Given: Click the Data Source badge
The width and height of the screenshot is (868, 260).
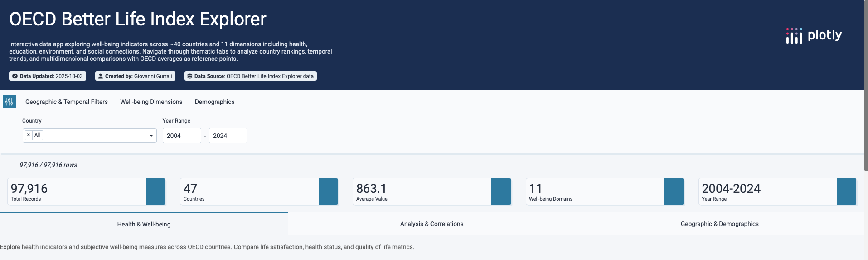Looking at the screenshot, I should pos(251,76).
